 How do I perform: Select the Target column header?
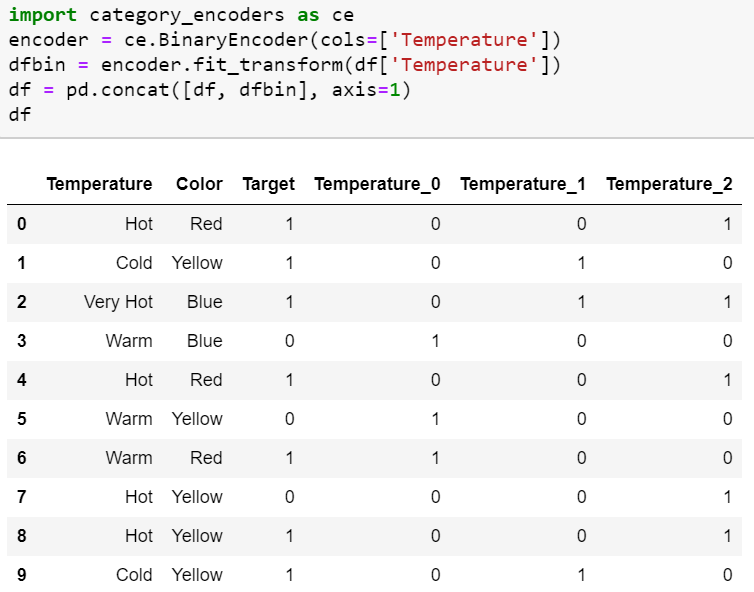coord(268,184)
